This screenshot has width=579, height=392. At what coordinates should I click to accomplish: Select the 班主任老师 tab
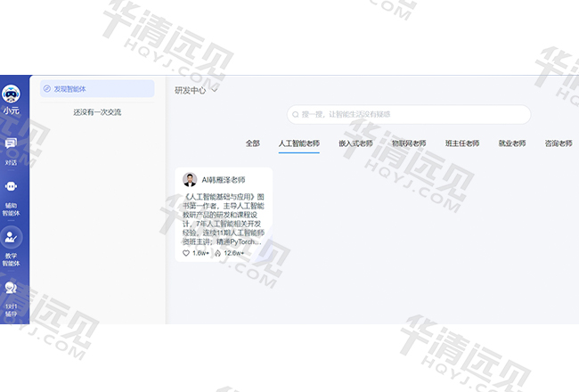(x=462, y=143)
